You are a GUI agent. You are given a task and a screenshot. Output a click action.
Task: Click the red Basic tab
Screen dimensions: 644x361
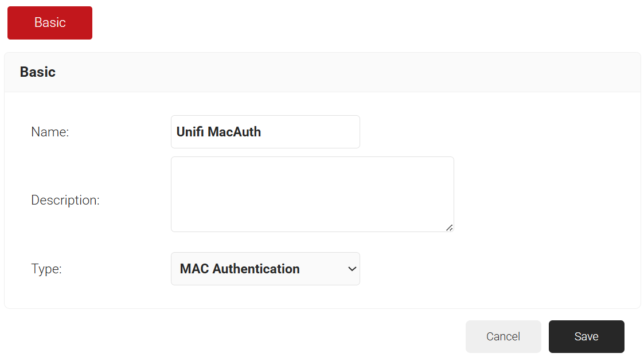(x=50, y=23)
